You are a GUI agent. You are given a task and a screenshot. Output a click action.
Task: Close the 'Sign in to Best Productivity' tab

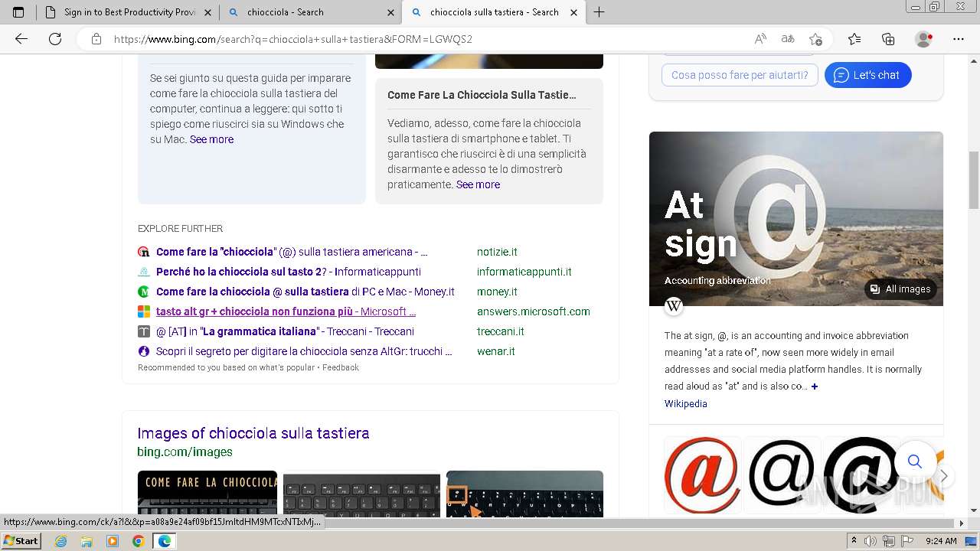pyautogui.click(x=207, y=12)
